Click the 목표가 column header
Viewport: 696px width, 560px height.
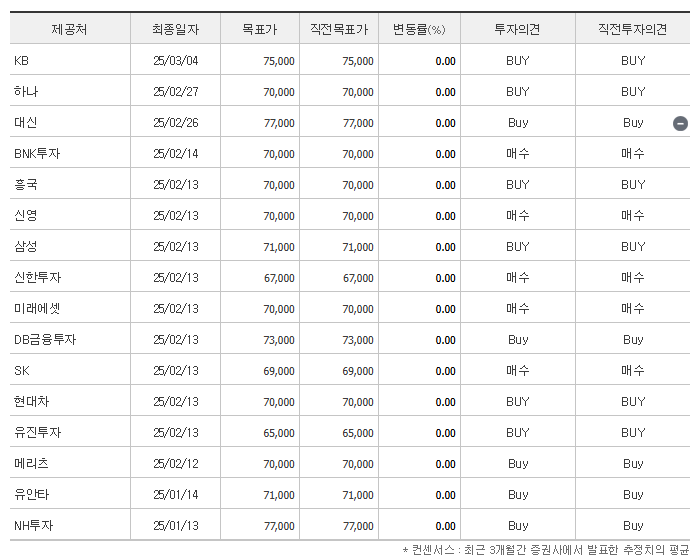(x=260, y=29)
